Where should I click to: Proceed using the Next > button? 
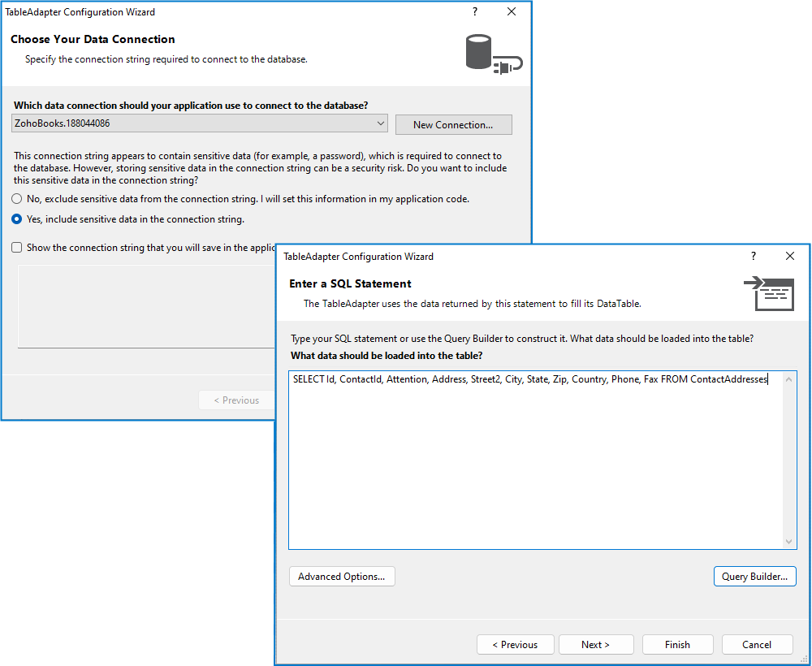click(595, 645)
